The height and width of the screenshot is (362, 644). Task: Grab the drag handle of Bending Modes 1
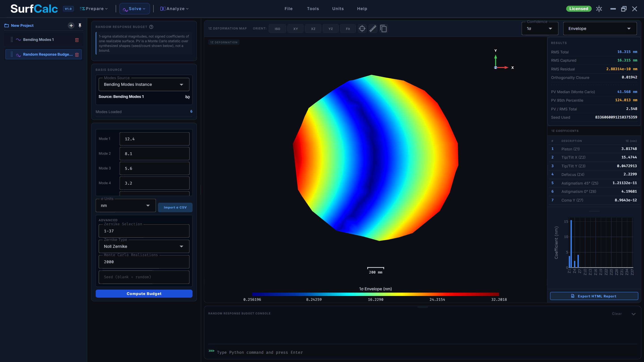(12, 40)
